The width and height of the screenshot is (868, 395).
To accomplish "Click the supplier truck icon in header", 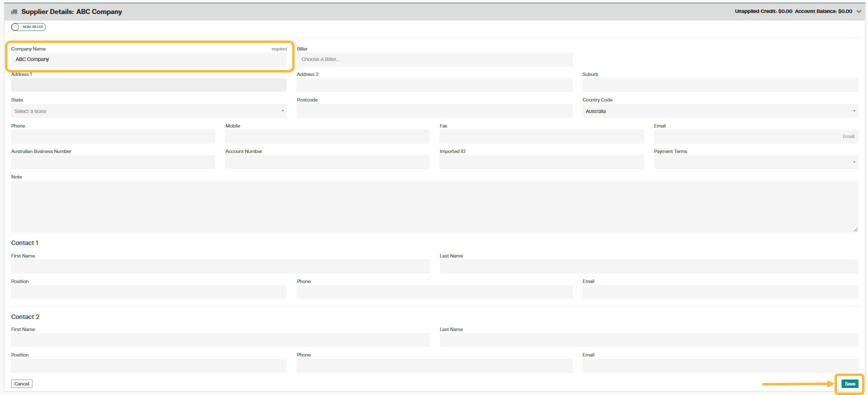I will [x=14, y=11].
